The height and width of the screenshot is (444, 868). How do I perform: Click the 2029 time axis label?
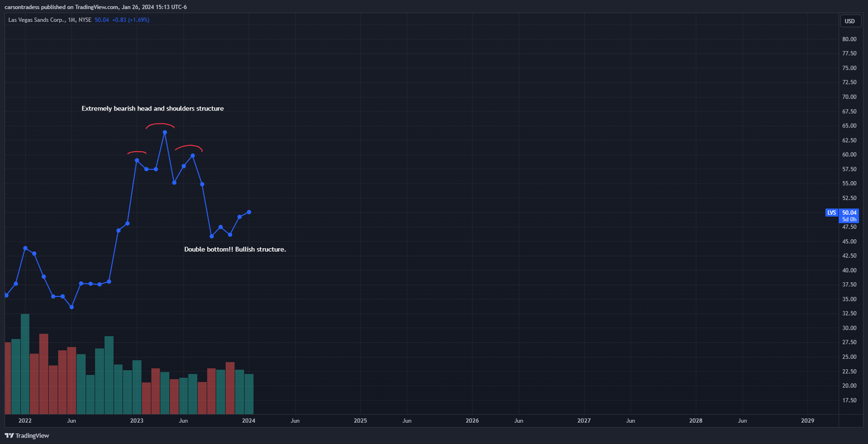pyautogui.click(x=807, y=421)
